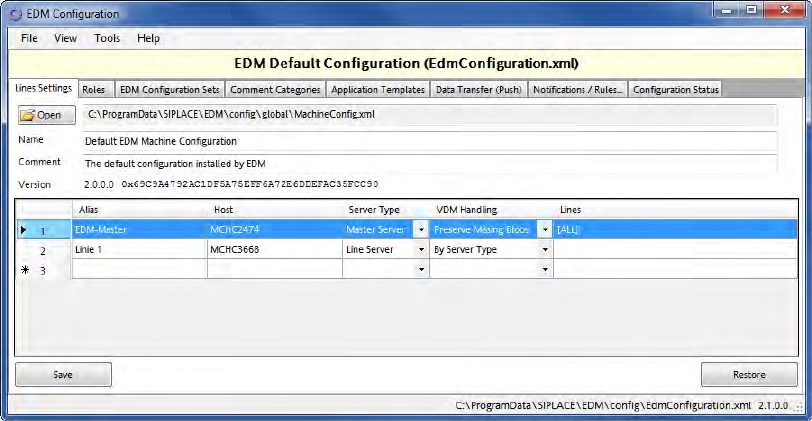The width and height of the screenshot is (812, 421).
Task: Click the empty Host cell in new row 3
Action: click(x=274, y=269)
